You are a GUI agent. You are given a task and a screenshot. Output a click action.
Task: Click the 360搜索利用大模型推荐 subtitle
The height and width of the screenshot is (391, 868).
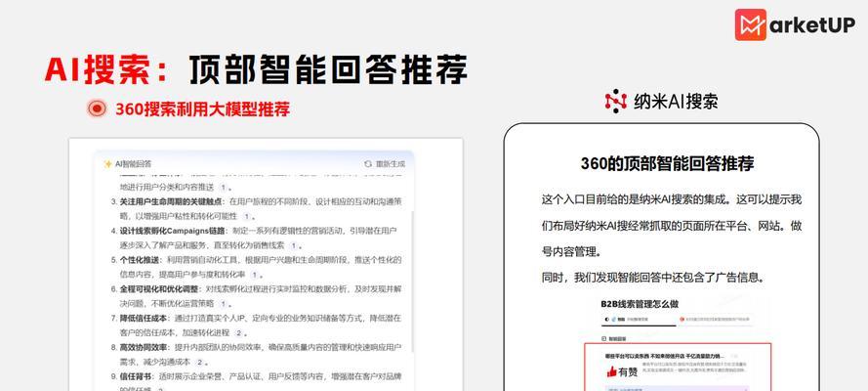pos(203,109)
